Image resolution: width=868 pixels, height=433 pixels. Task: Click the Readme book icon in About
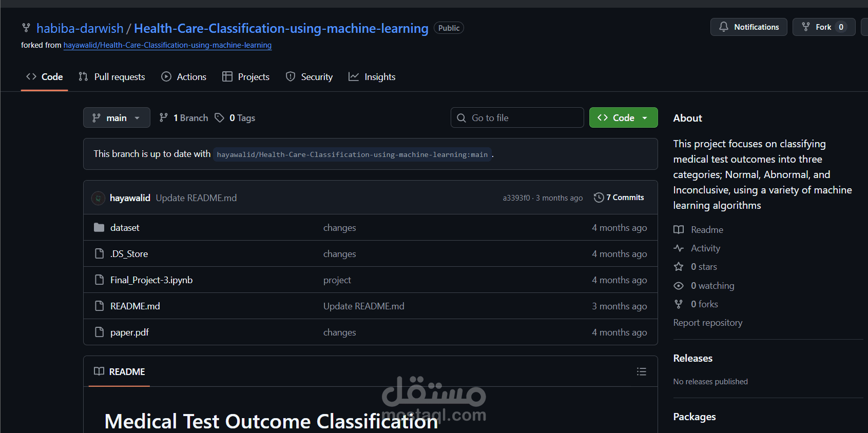pos(679,230)
